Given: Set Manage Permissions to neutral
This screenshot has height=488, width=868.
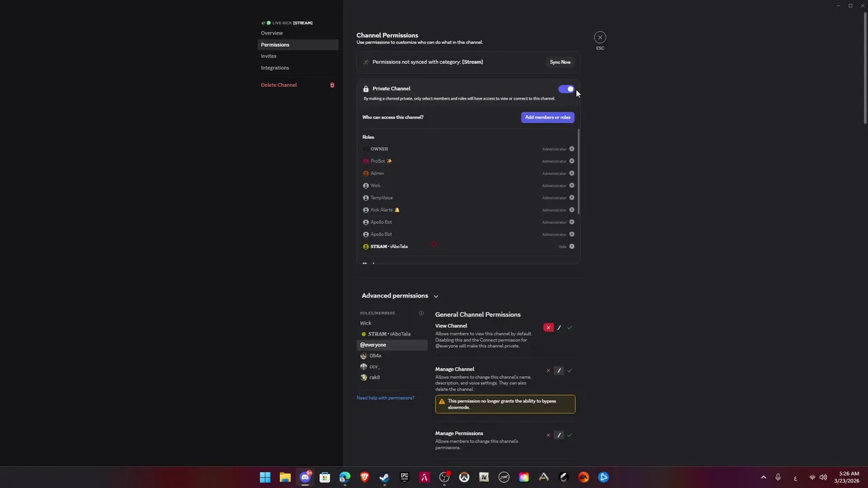Looking at the screenshot, I should tap(559, 435).
